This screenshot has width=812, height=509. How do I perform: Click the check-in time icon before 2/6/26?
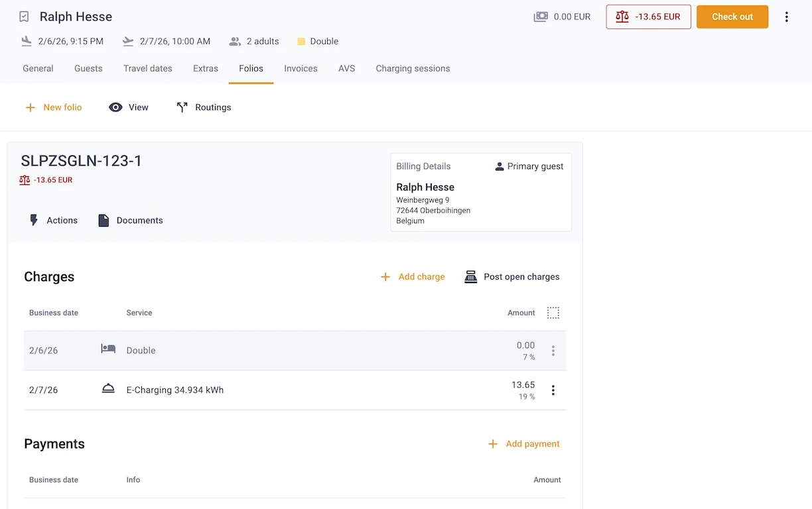pos(26,41)
